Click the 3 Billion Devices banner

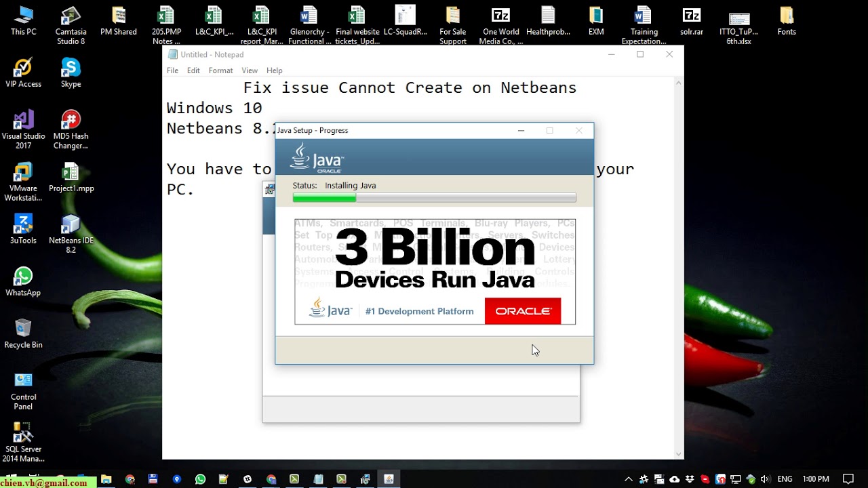[x=435, y=271]
